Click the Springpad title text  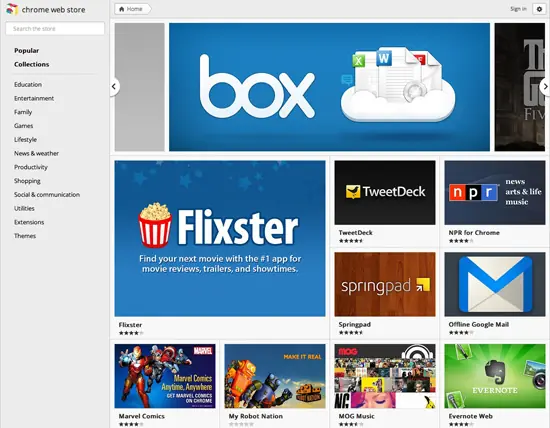click(355, 325)
